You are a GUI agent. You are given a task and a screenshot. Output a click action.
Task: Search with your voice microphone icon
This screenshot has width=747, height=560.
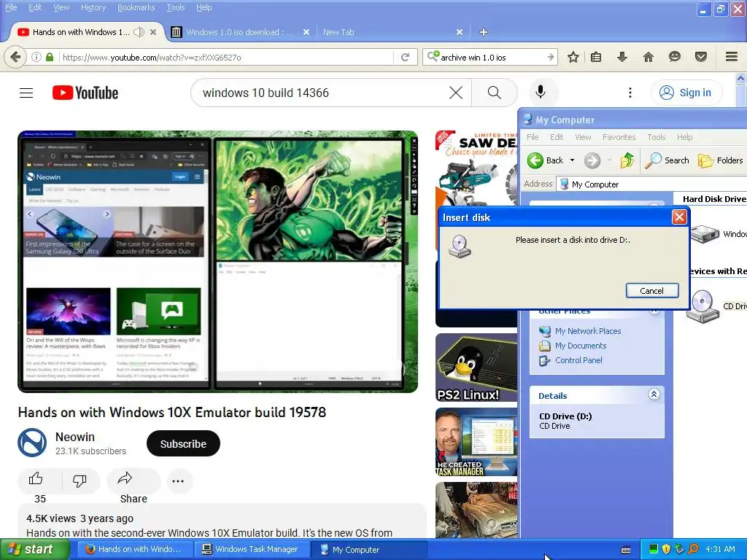(541, 92)
